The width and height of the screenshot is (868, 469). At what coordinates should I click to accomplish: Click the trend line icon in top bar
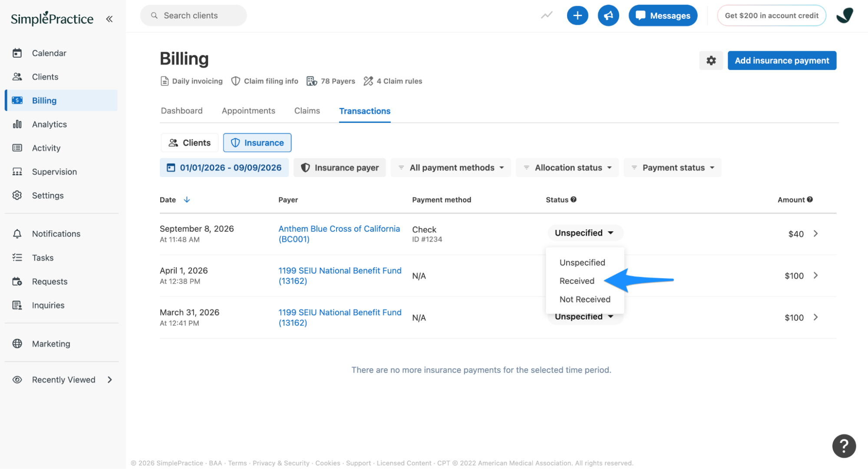(546, 16)
